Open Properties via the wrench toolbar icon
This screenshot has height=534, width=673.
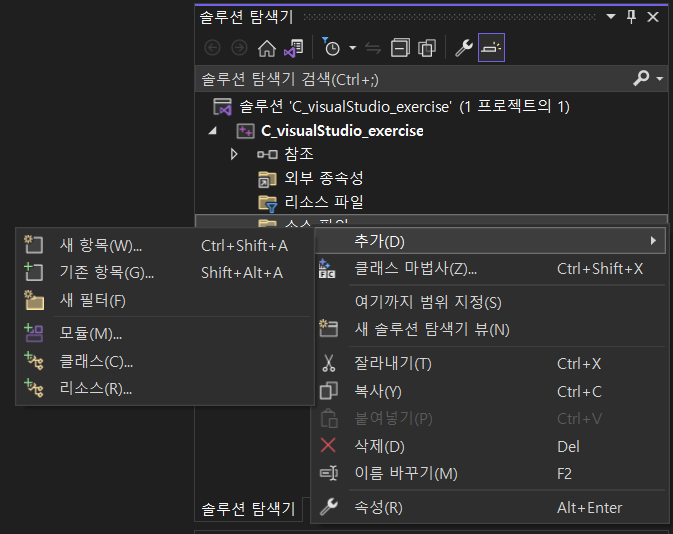(463, 48)
